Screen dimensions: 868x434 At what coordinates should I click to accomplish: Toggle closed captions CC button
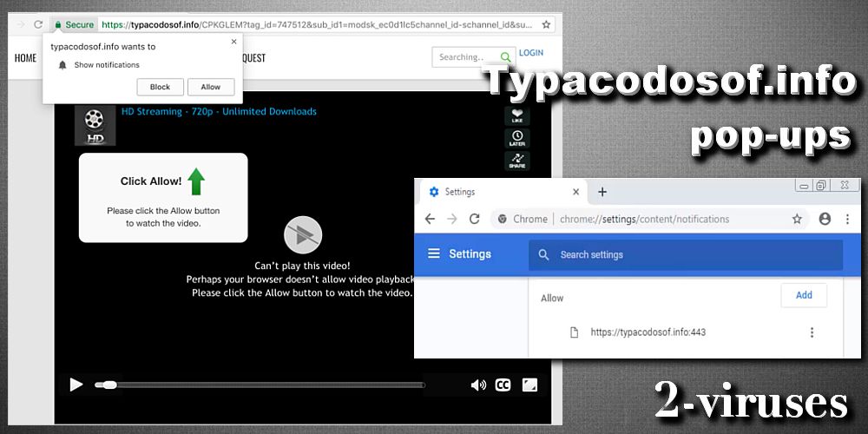coord(503,385)
